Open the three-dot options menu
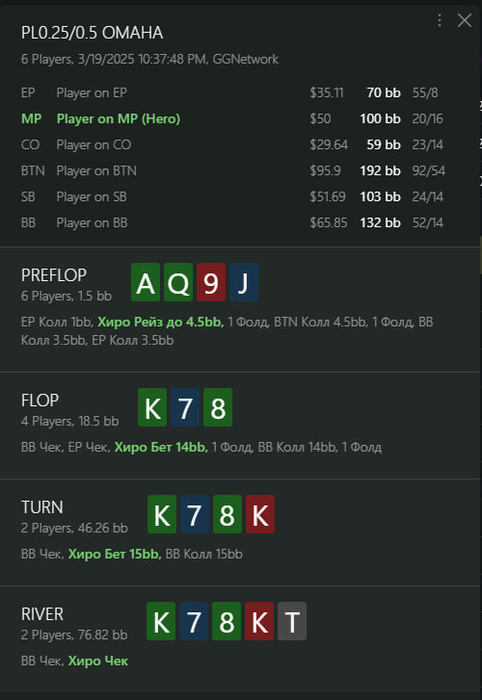Viewport: 482px width, 700px height. (x=440, y=20)
